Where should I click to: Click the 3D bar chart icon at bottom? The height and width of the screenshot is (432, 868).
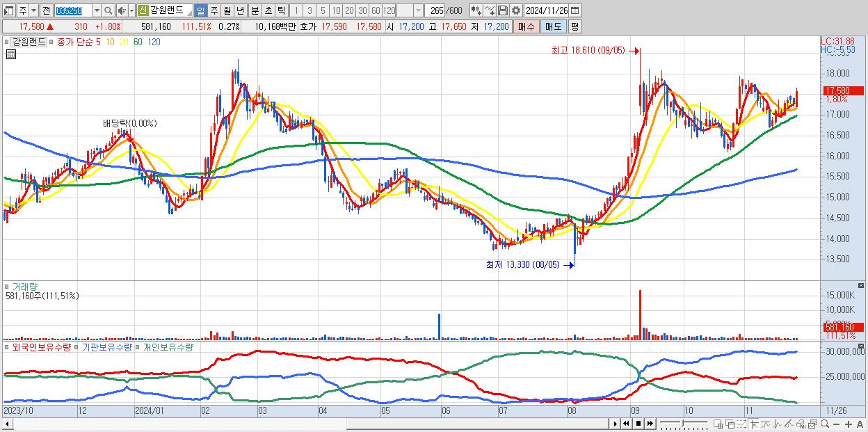click(x=801, y=424)
